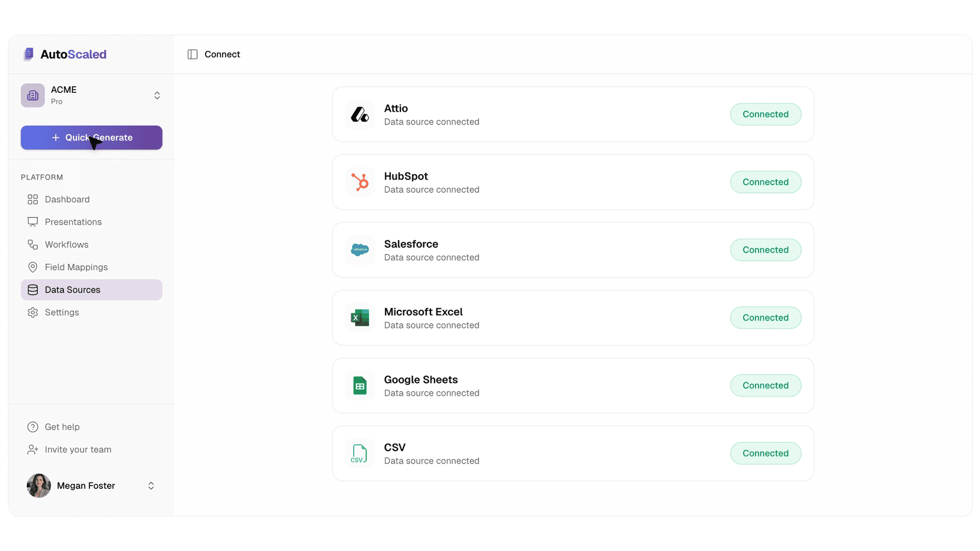Click the Attio logo icon

[x=360, y=114]
